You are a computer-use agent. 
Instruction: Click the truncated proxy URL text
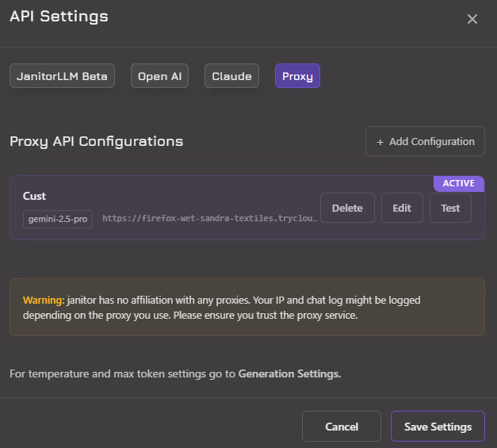[209, 218]
